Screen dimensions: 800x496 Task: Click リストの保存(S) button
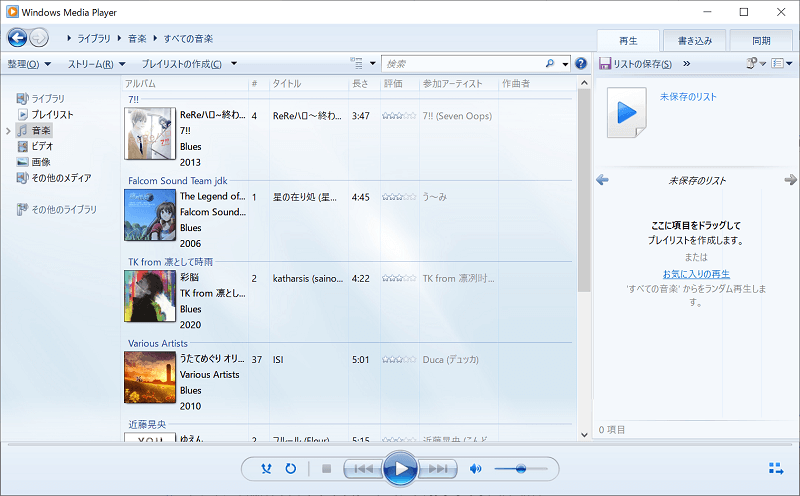click(x=635, y=64)
